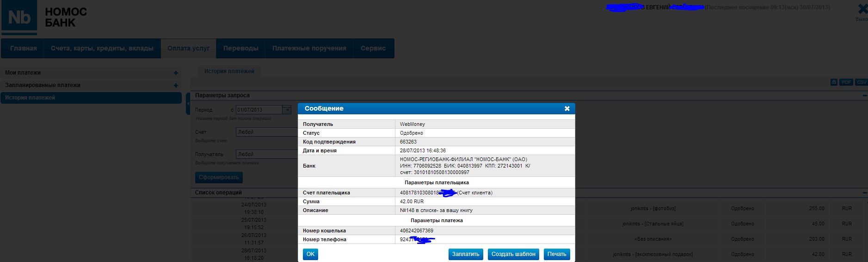The height and width of the screenshot is (262, 868).
Task: Click the WebMoney recipient value
Action: 412,124
